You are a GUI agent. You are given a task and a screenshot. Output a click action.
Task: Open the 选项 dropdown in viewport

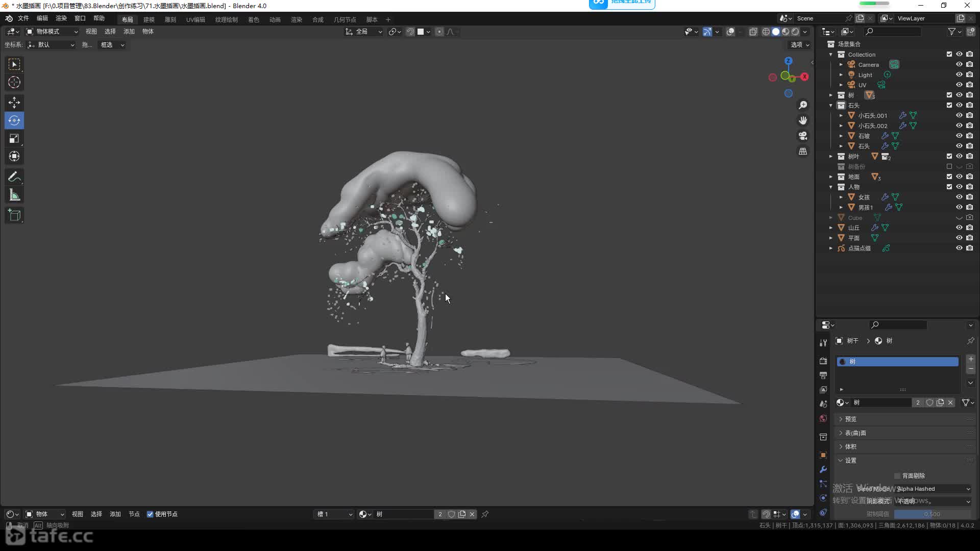[x=800, y=45]
